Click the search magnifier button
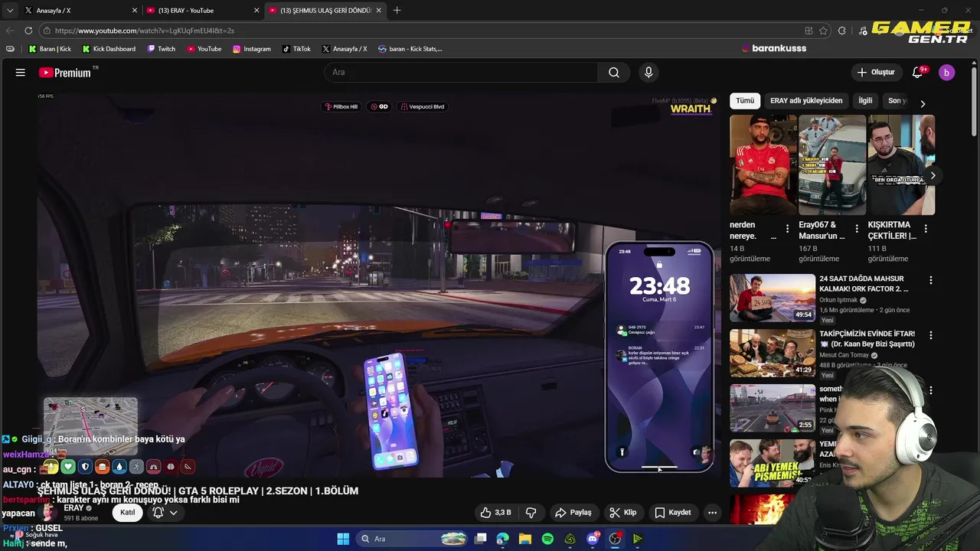This screenshot has height=551, width=980. (614, 73)
